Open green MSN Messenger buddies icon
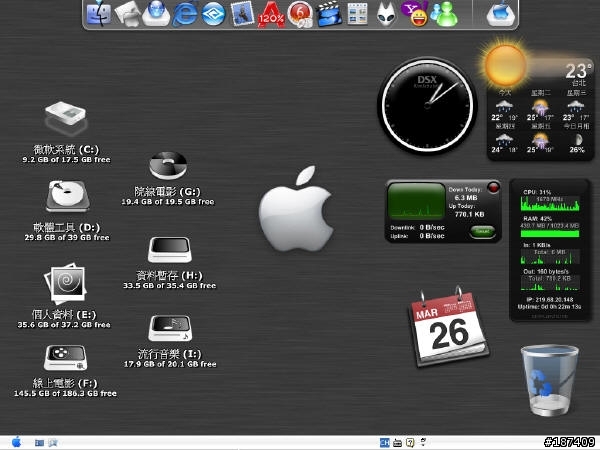This screenshot has width=600, height=450. [444, 14]
